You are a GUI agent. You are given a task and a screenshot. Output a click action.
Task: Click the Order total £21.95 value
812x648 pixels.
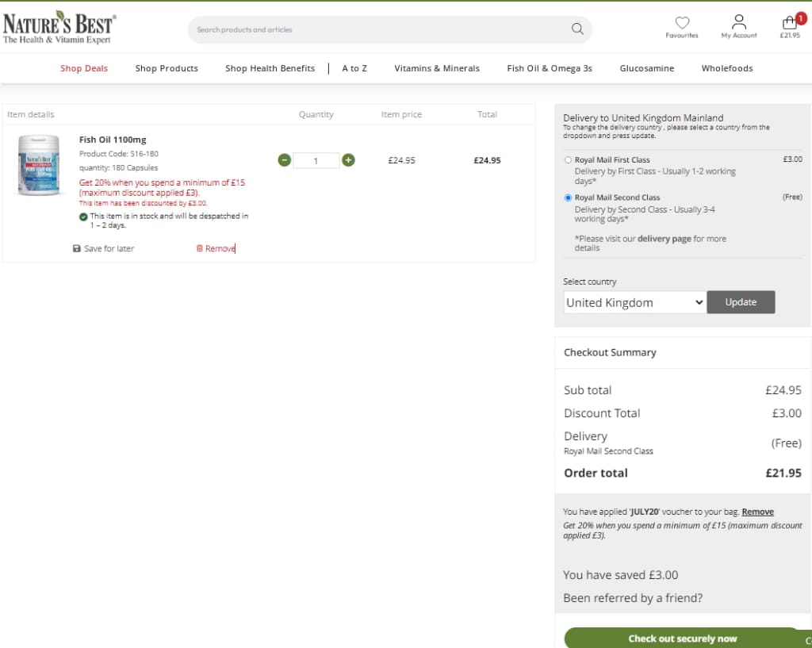click(783, 473)
